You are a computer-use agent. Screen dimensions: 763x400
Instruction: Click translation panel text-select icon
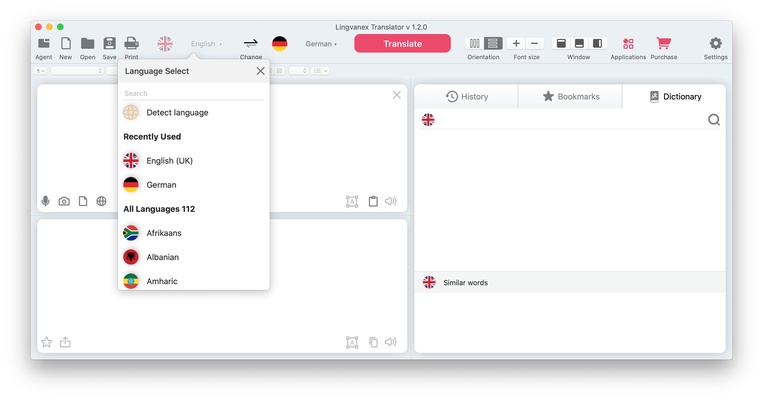click(352, 343)
